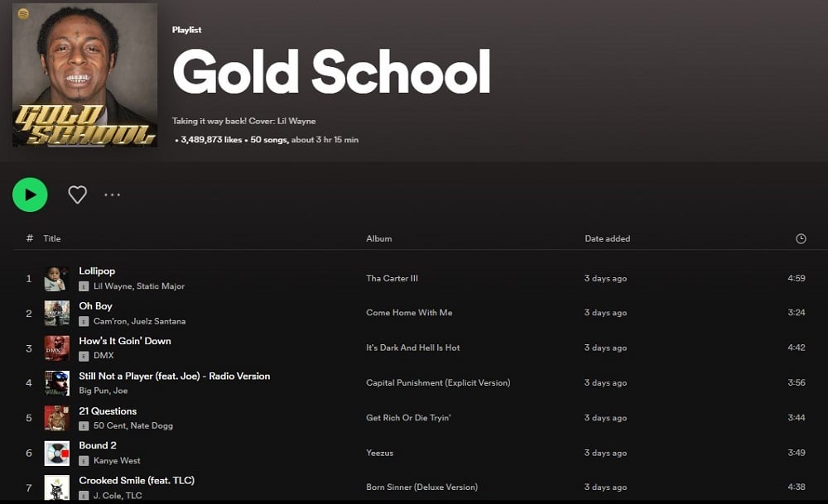
Task: Open It's Dark And Hell Is Hot album
Action: 413,348
